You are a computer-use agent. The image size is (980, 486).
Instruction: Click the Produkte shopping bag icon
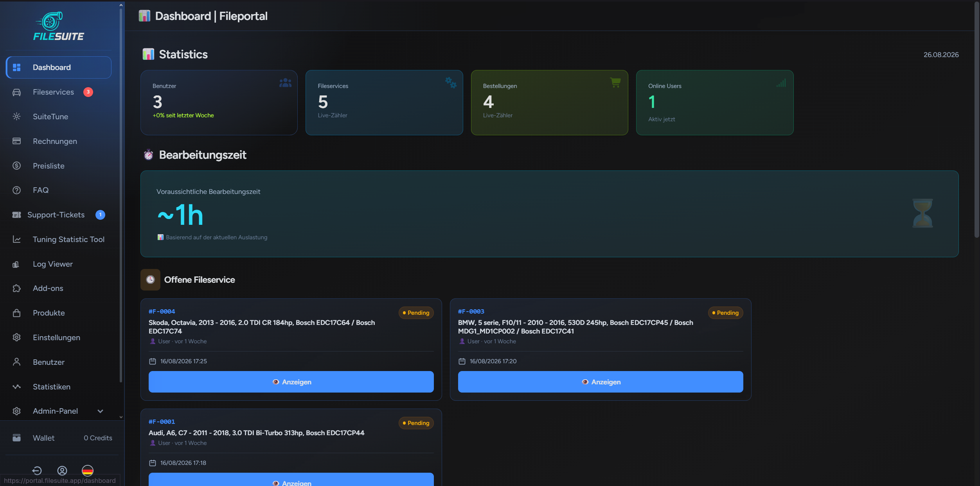point(16,313)
